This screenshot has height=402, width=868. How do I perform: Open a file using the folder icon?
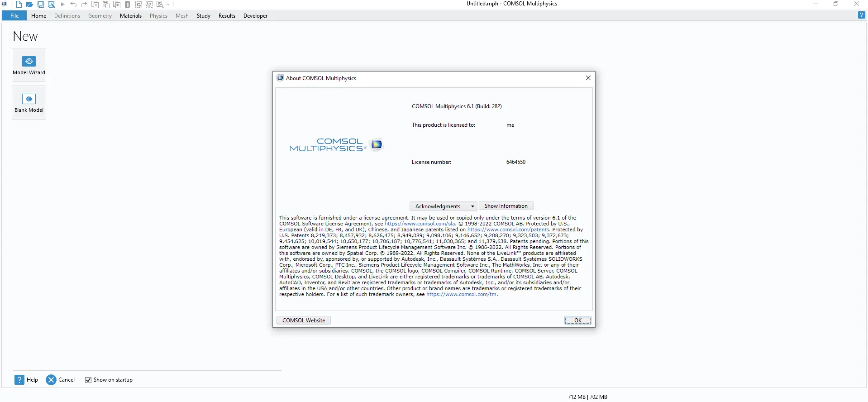[29, 5]
